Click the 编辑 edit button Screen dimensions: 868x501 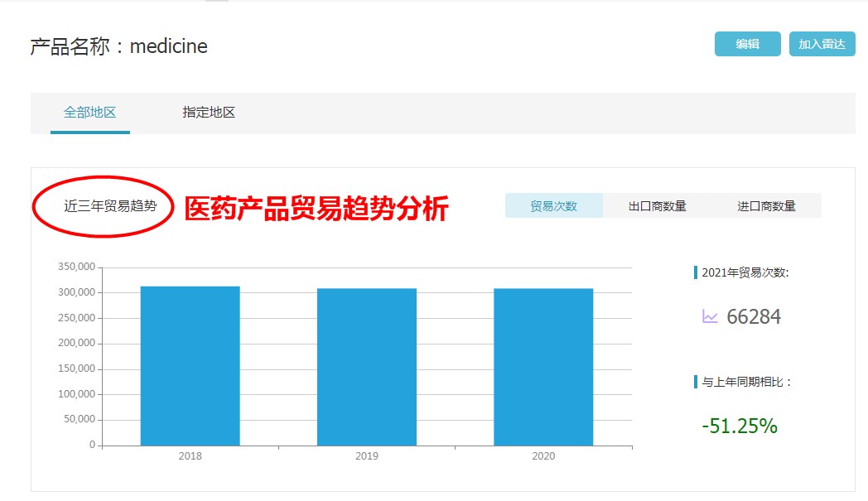click(x=747, y=44)
